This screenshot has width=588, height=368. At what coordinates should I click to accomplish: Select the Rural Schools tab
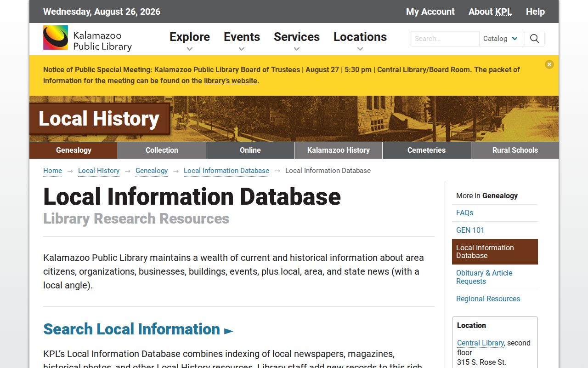pos(515,150)
